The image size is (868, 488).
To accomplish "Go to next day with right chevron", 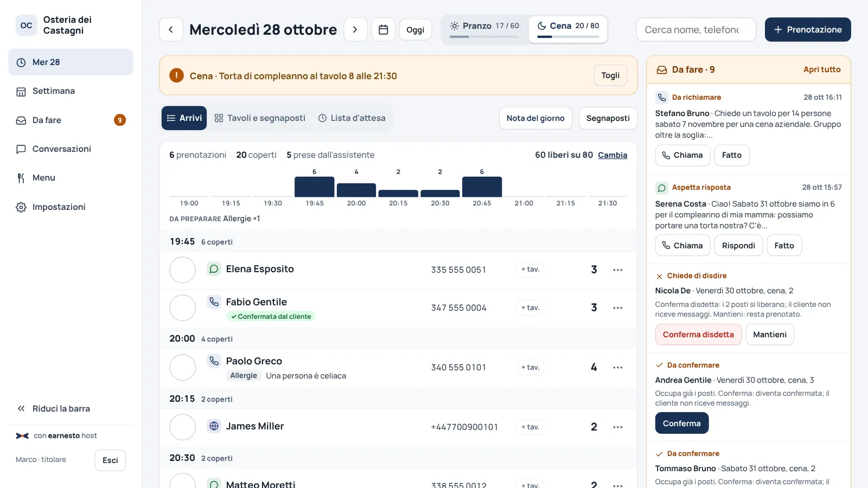I will pyautogui.click(x=355, y=30).
